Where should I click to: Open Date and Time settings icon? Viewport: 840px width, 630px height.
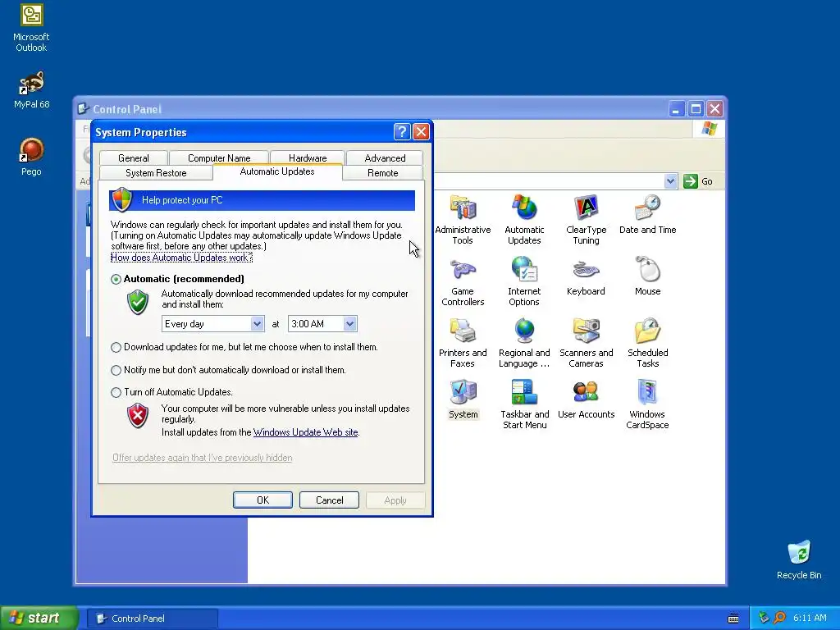click(x=648, y=215)
